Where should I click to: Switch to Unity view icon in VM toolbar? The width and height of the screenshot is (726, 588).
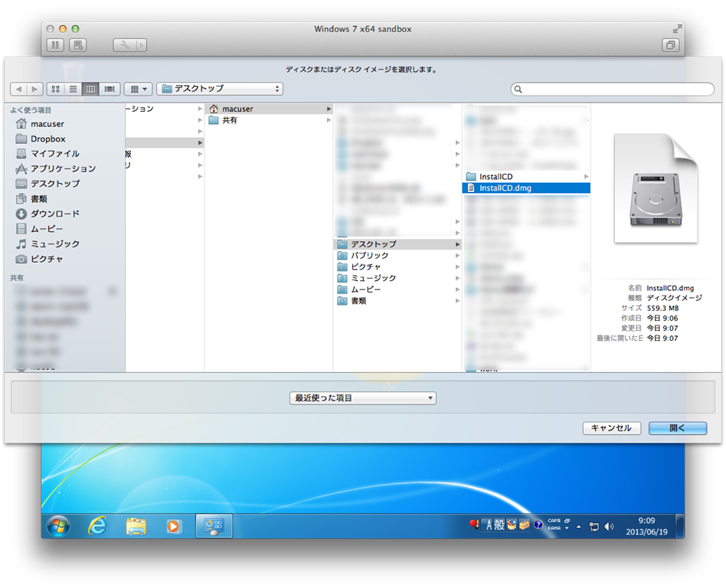[x=670, y=45]
